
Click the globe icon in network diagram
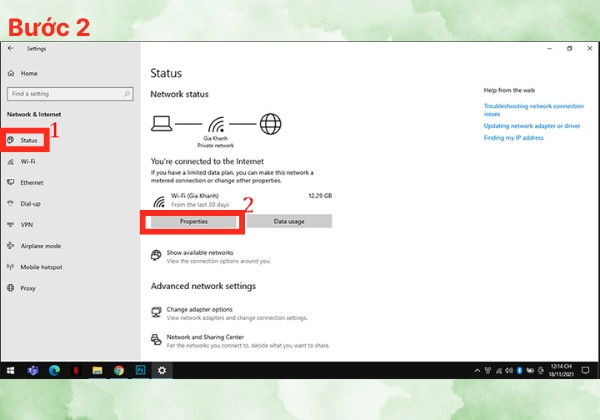271,124
